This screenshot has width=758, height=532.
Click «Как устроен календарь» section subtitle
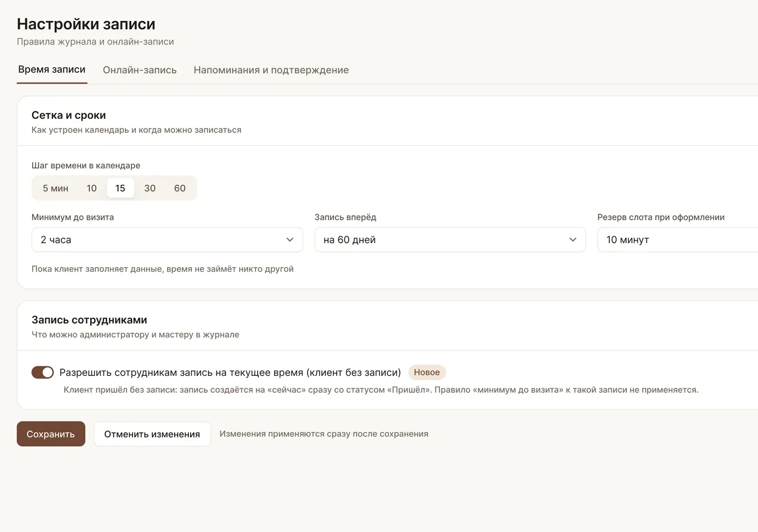pyautogui.click(x=136, y=130)
